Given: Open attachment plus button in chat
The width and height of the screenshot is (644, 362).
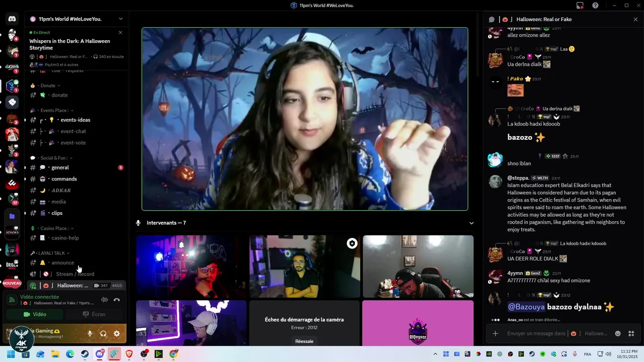Looking at the screenshot, I should coord(495,333).
